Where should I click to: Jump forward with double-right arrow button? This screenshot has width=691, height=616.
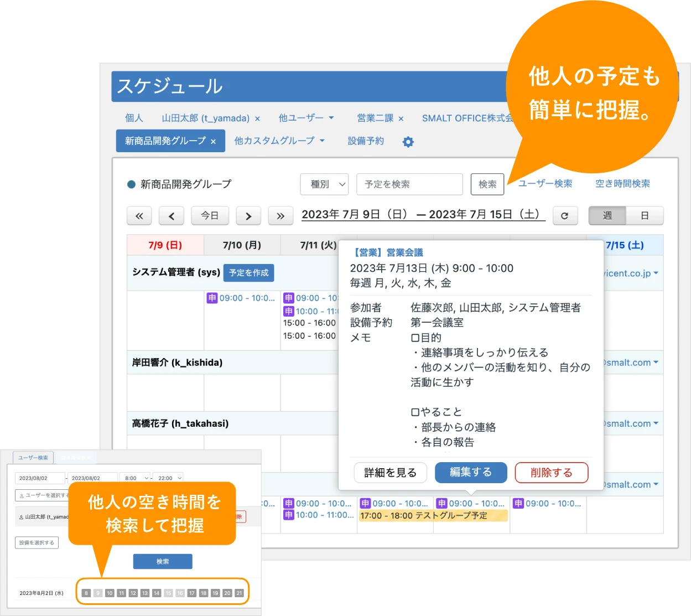click(280, 216)
